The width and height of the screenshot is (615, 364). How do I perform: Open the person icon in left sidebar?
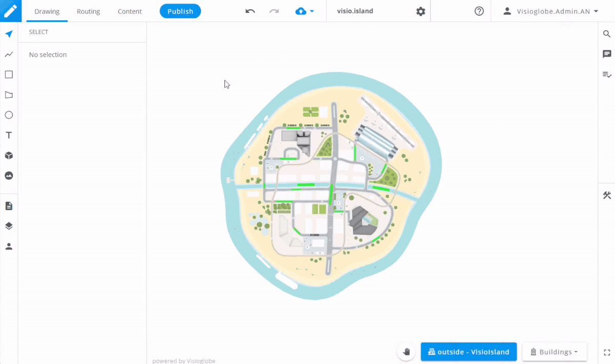9,246
